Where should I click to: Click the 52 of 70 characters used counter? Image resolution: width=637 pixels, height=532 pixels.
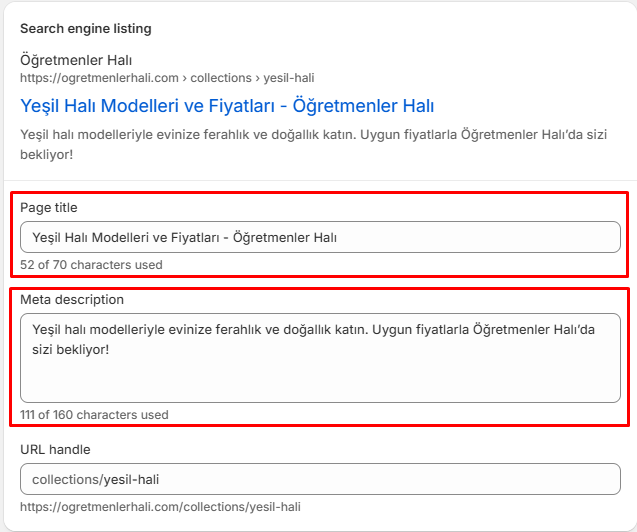91,265
